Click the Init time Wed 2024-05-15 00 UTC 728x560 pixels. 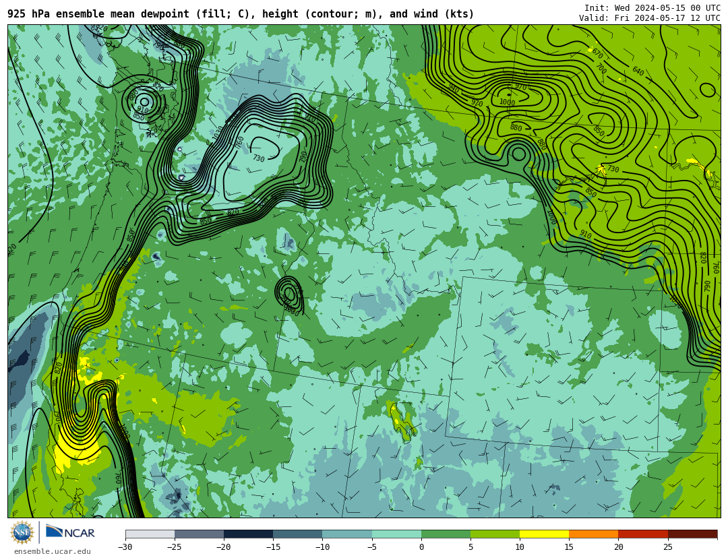(x=653, y=8)
